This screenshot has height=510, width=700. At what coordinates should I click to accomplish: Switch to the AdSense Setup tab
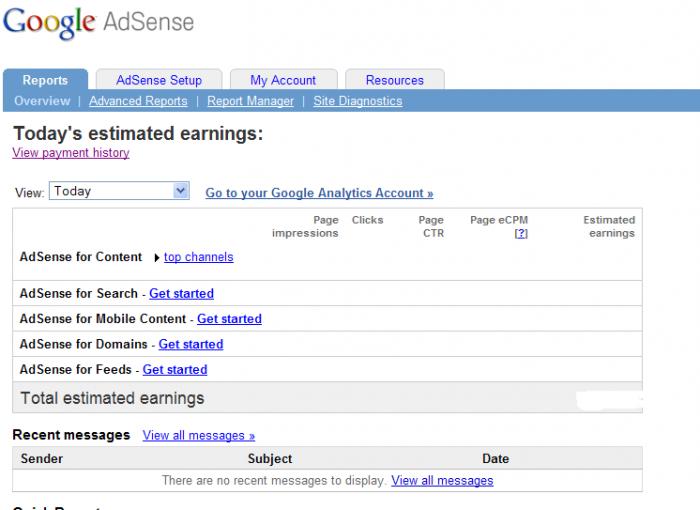coord(158,80)
